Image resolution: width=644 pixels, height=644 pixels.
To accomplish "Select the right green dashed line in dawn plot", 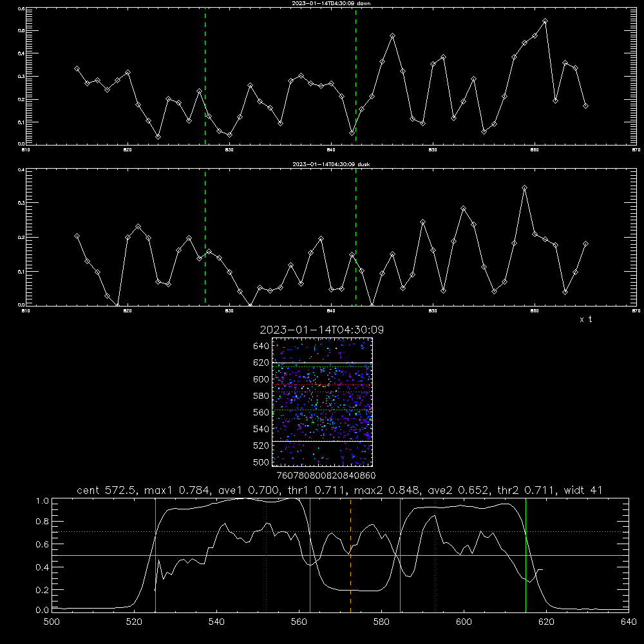I will [x=355, y=77].
